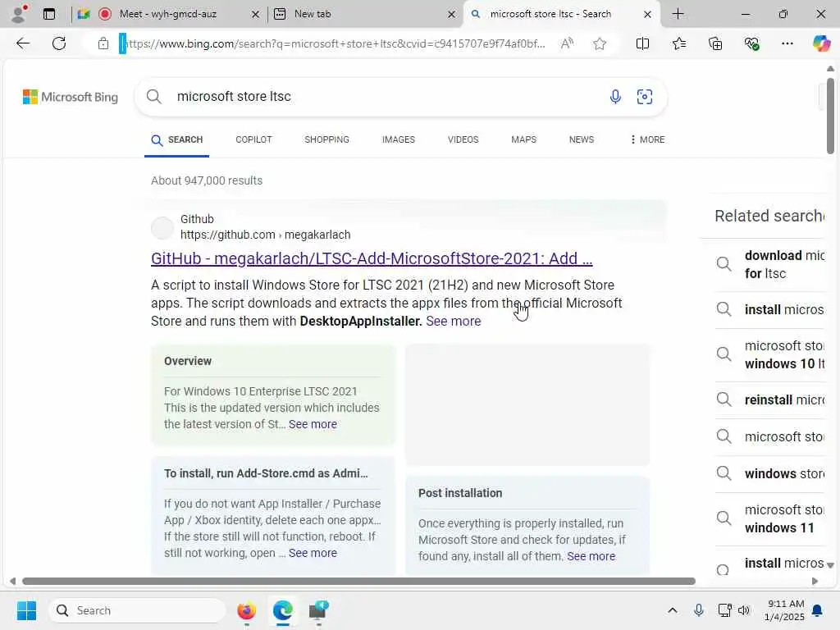Click See more in Post installation card
The image size is (840, 630).
point(591,556)
